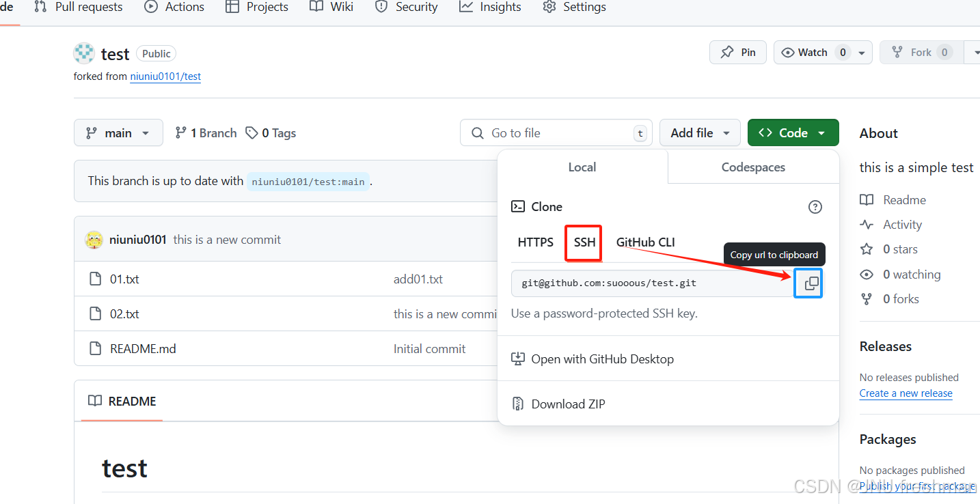Click the niuniu0101 user avatar
980x504 pixels.
pos(94,240)
